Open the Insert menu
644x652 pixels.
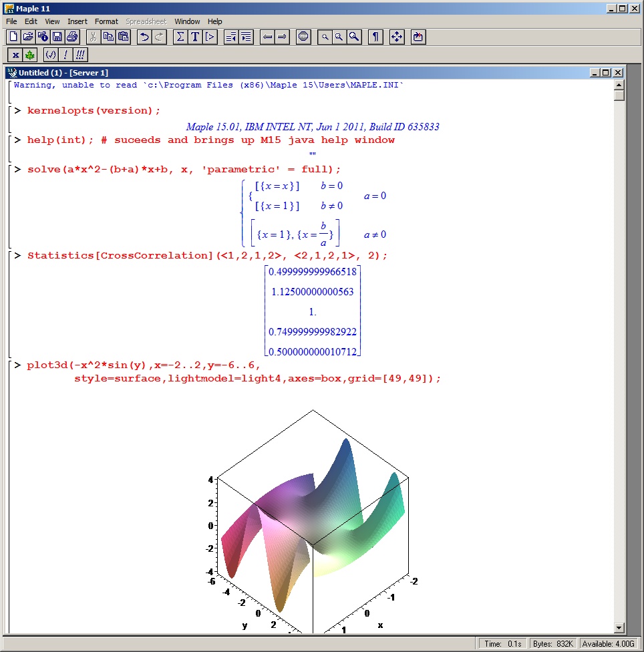pos(77,21)
